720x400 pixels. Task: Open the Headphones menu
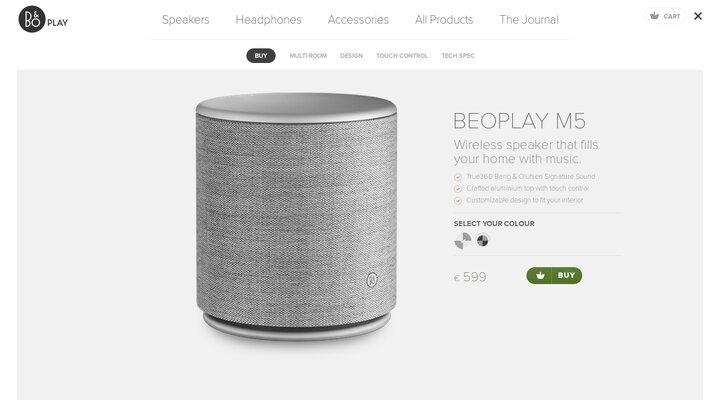click(x=269, y=20)
